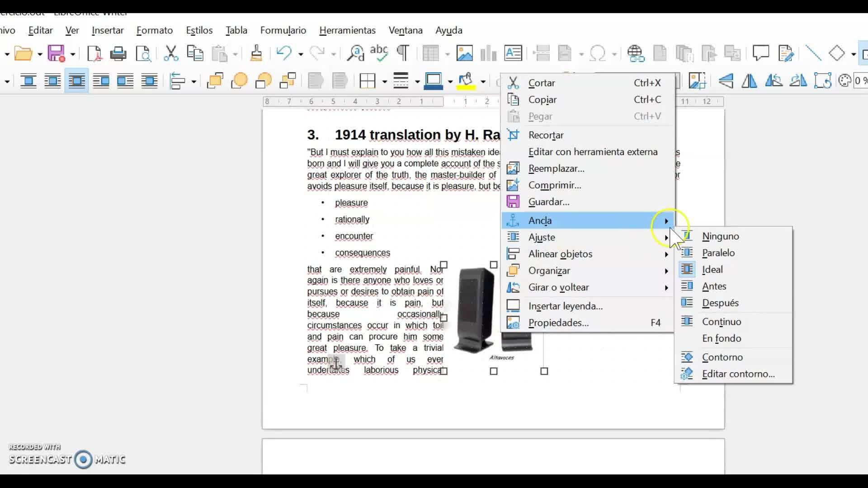Open the border line color dropdown arrow

click(450, 82)
